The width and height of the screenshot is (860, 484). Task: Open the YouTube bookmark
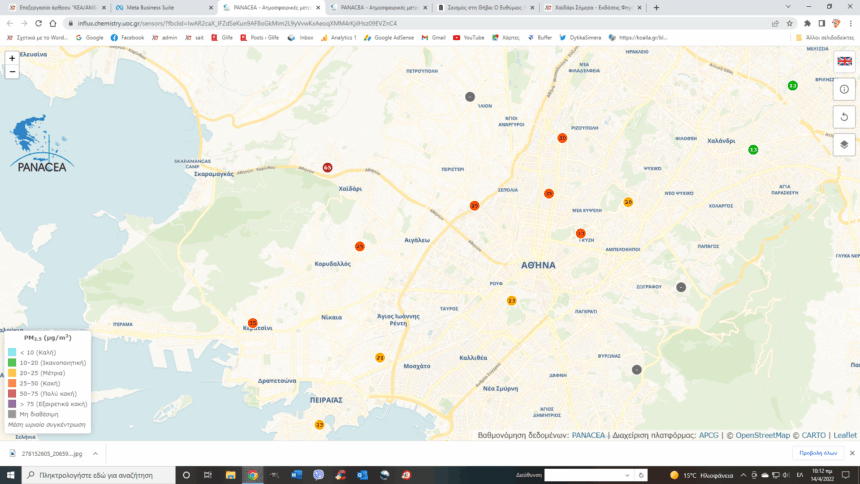(x=469, y=37)
